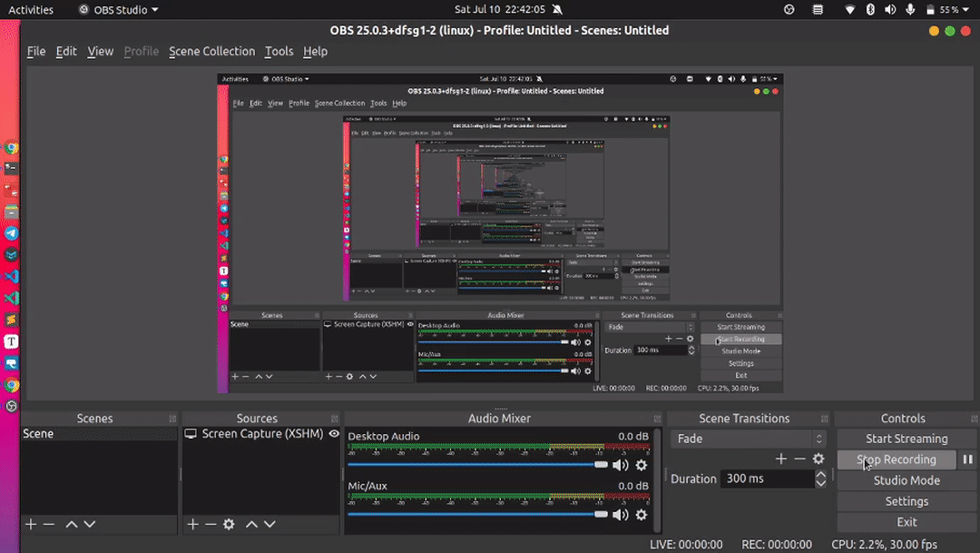Click the Exit button
The image size is (980, 553).
point(906,522)
